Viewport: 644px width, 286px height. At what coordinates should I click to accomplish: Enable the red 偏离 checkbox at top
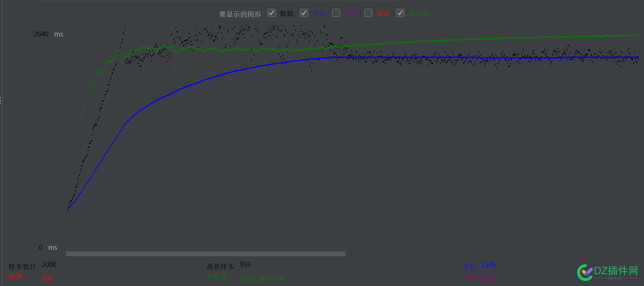tap(368, 13)
